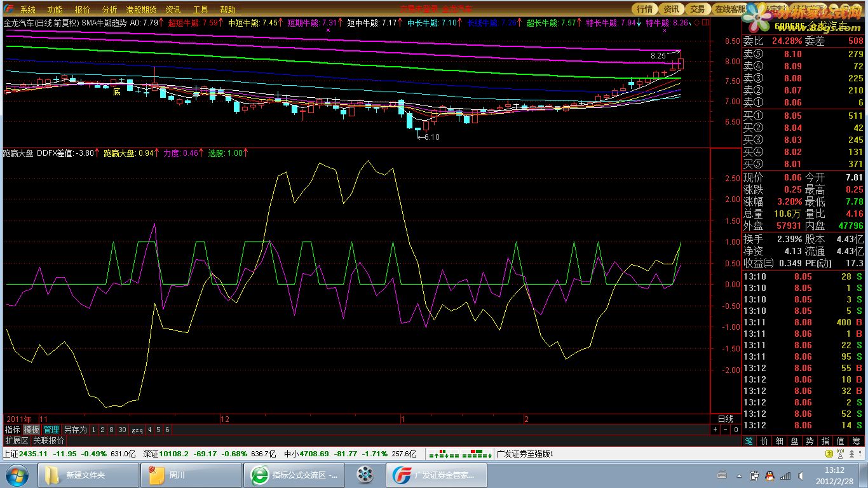The image size is (868, 488).
Task: Open 新建文件夹 from the taskbar
Action: pyautogui.click(x=89, y=475)
